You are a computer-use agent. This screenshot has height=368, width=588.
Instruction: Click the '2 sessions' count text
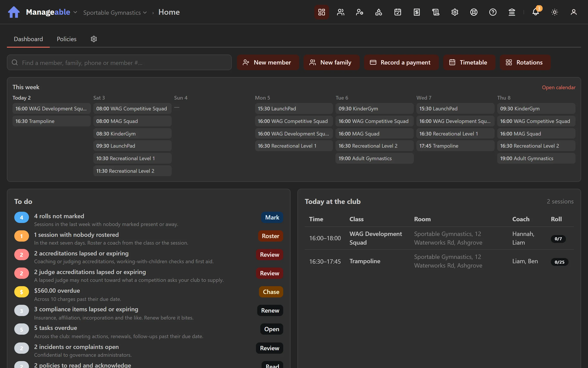560,202
